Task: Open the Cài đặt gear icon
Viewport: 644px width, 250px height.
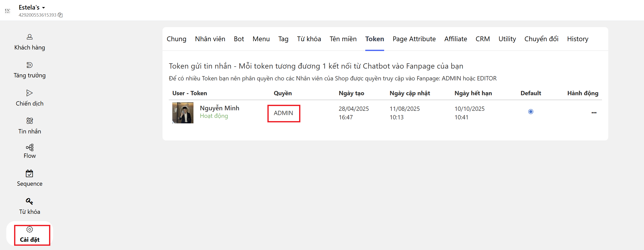Action: (29, 229)
